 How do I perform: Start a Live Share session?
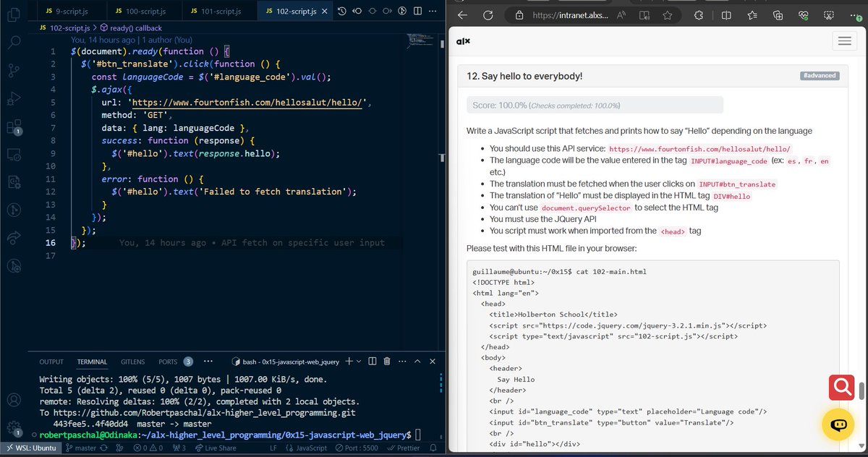click(x=216, y=448)
